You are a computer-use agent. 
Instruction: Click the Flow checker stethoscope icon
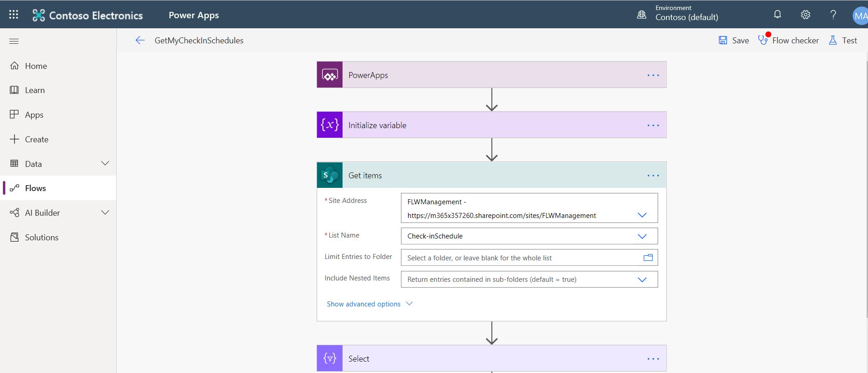(763, 40)
